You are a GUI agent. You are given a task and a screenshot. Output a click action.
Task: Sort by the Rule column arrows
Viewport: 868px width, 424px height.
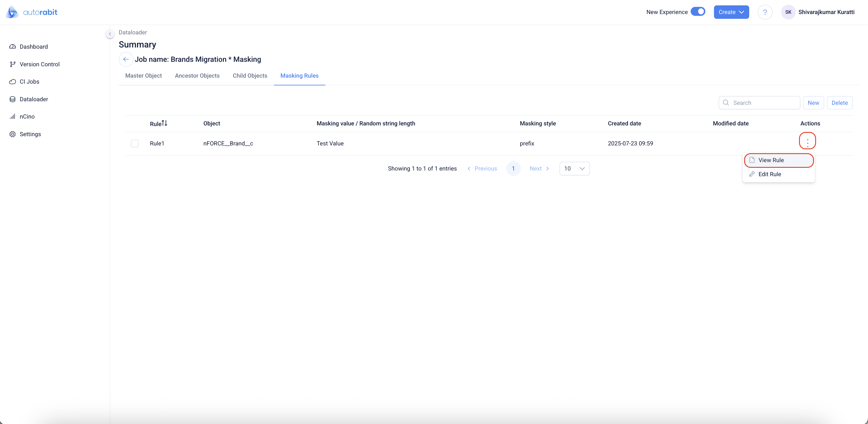(x=164, y=123)
